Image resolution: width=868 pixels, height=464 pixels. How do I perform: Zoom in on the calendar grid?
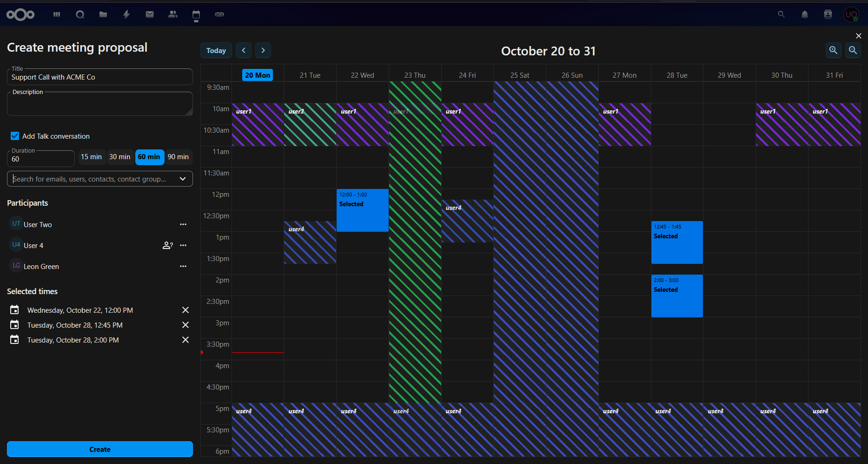click(x=833, y=50)
